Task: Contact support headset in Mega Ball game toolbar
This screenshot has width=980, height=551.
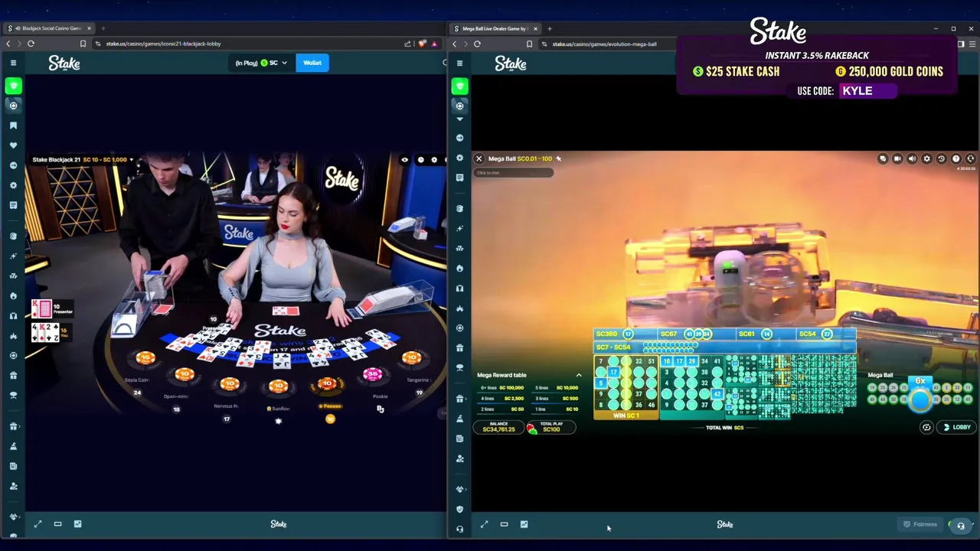Action: click(970, 159)
